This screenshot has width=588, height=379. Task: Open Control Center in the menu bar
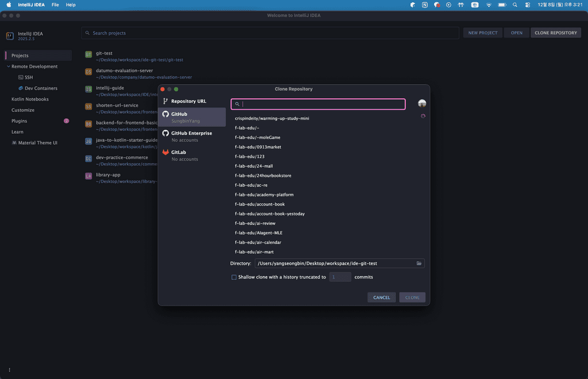pyautogui.click(x=527, y=5)
